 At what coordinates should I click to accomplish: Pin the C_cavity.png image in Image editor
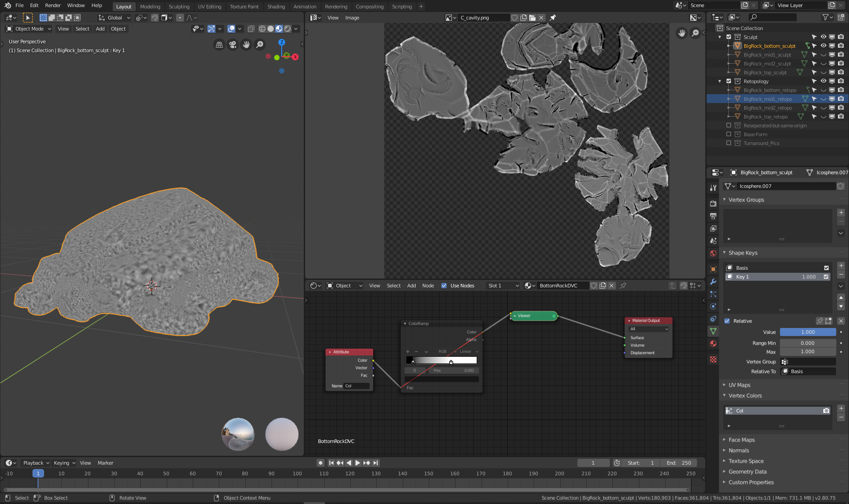(x=552, y=18)
